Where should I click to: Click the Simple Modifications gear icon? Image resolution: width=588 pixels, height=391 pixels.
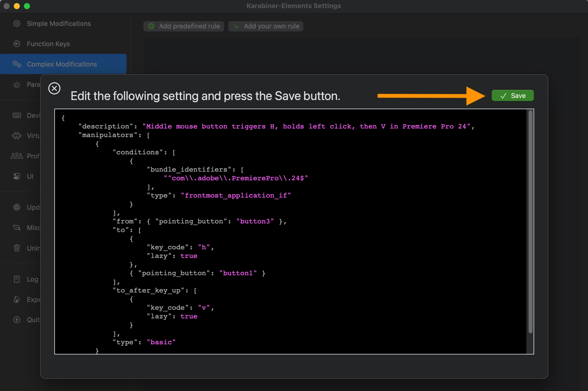click(17, 24)
